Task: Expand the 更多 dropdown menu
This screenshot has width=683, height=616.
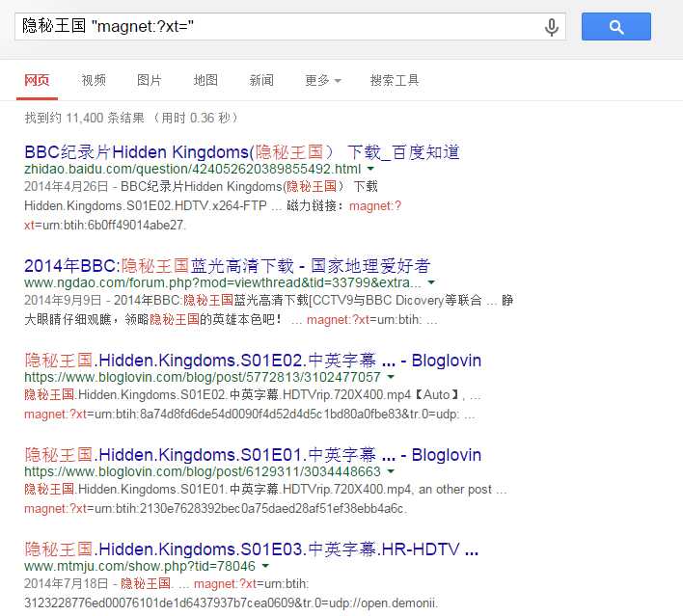Action: click(323, 80)
